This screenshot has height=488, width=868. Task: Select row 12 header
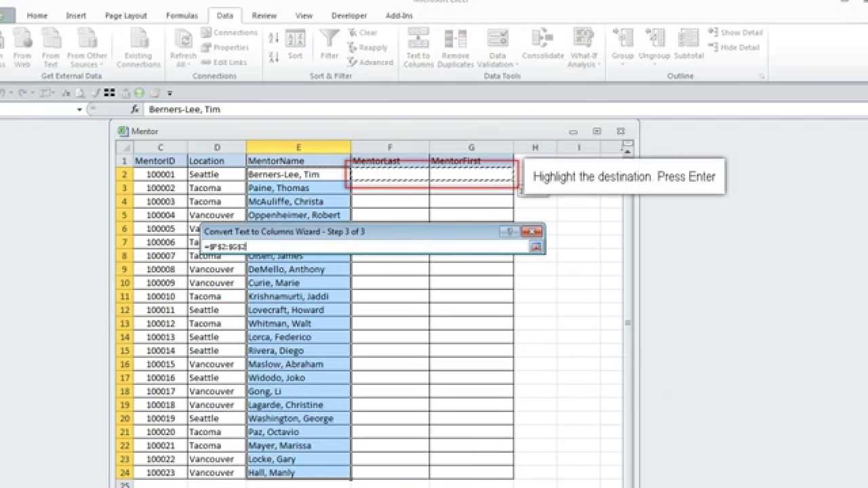point(125,310)
